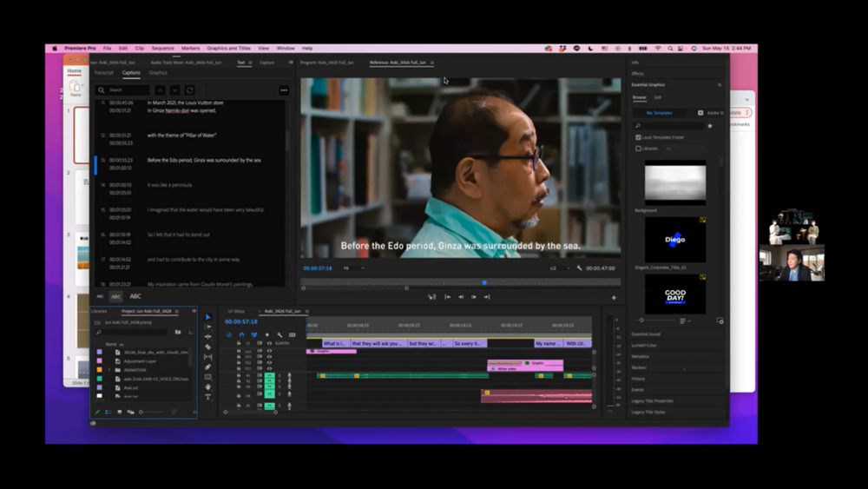Switch to the Transcript tab
This screenshot has width=868, height=489.
[103, 73]
